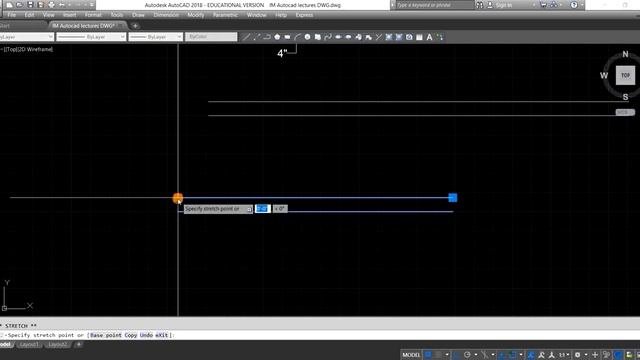The height and width of the screenshot is (360, 640).
Task: Open the Modify menu
Action: (196, 15)
